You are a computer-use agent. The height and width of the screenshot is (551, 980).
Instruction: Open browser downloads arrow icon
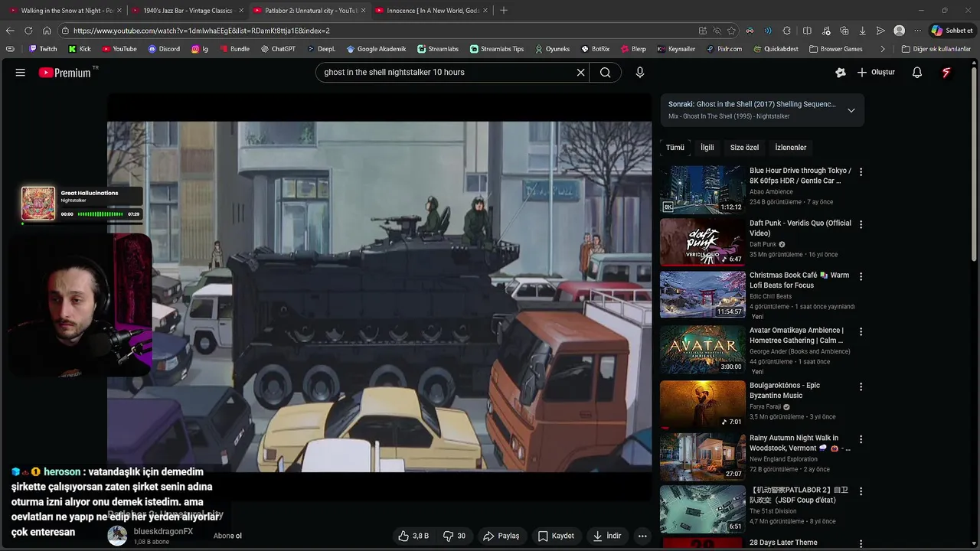pos(862,31)
